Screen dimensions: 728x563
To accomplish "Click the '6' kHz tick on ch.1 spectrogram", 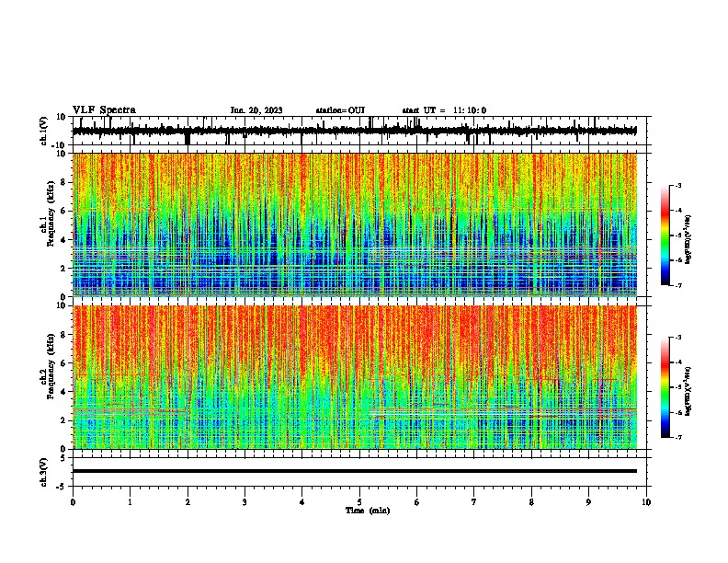I will [x=64, y=211].
